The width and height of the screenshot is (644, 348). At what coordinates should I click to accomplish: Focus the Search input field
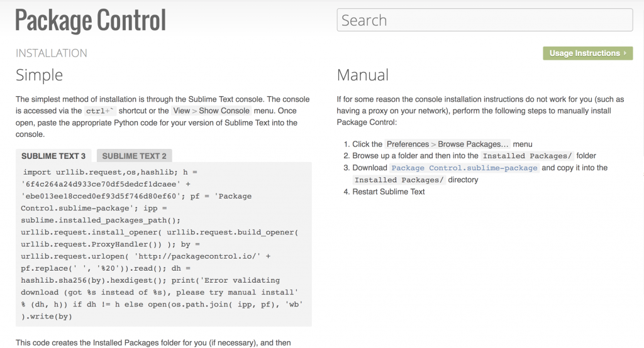pos(485,20)
